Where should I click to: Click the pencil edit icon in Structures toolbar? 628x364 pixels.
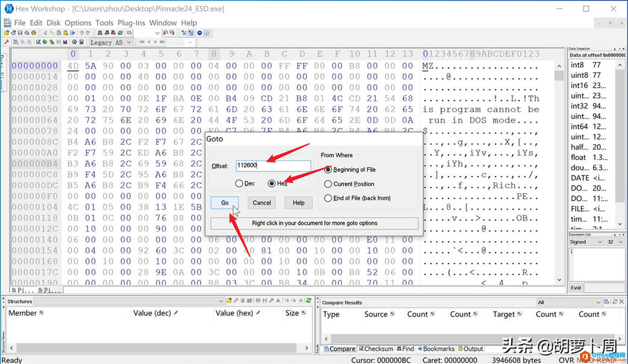click(x=236, y=300)
